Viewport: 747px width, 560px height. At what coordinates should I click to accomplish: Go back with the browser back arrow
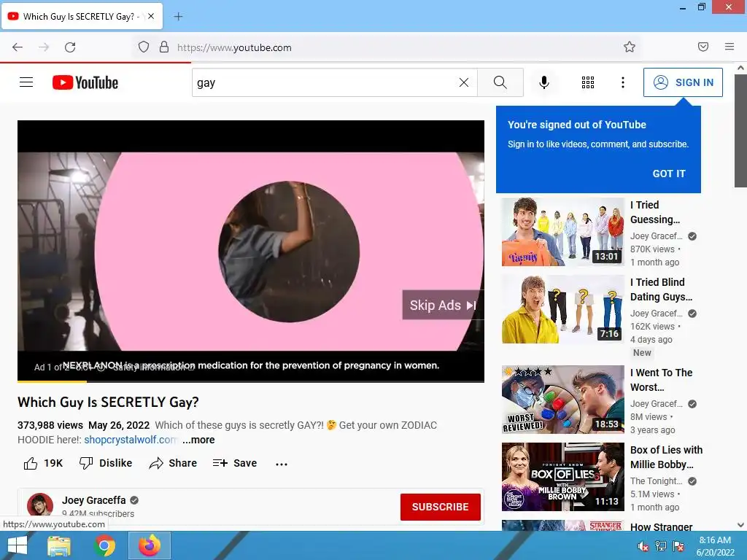[x=18, y=47]
